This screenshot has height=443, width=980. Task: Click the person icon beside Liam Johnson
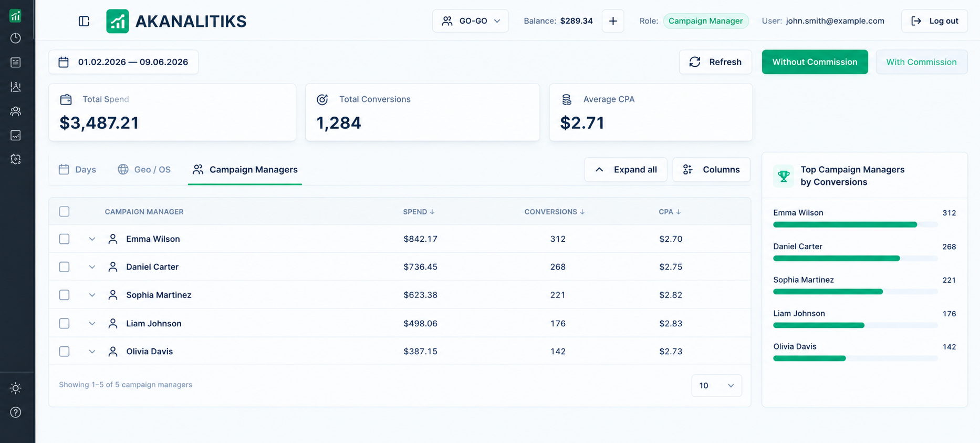point(113,324)
